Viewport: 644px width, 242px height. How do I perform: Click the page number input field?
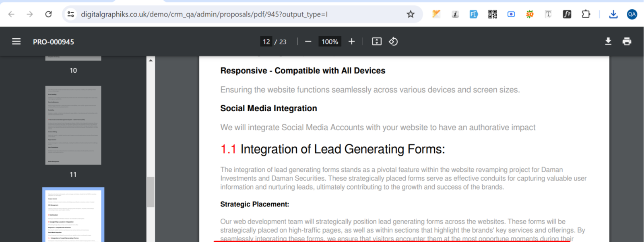266,42
